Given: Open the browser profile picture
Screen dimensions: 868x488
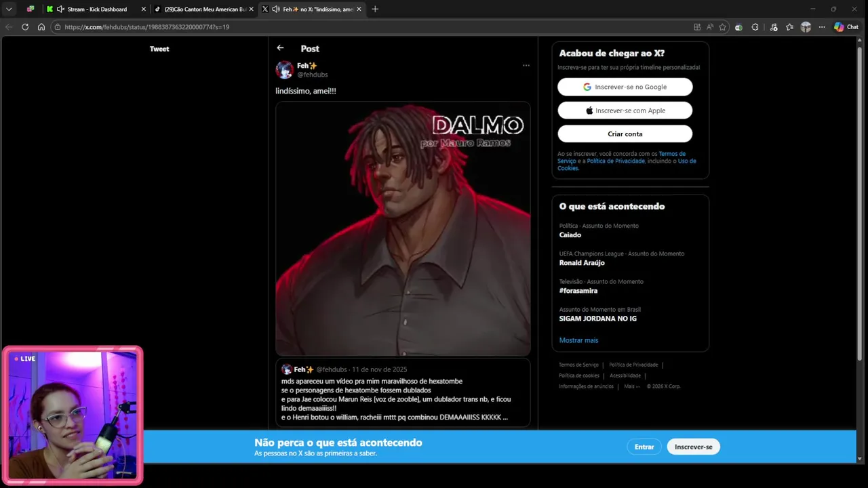Looking at the screenshot, I should click(x=806, y=27).
